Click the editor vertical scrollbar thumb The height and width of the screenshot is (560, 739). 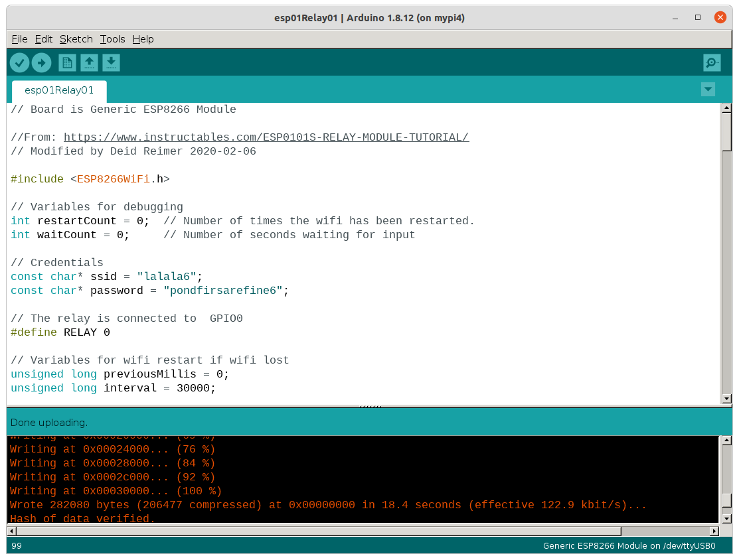(727, 132)
